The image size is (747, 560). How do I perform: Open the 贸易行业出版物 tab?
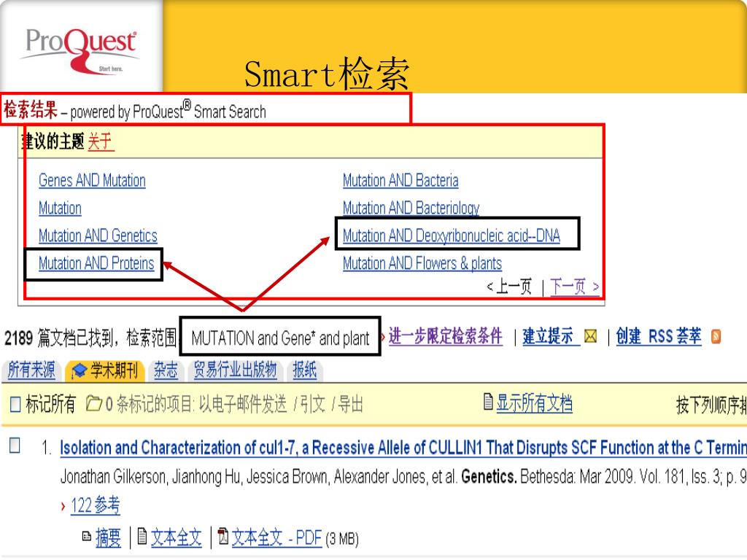235,371
